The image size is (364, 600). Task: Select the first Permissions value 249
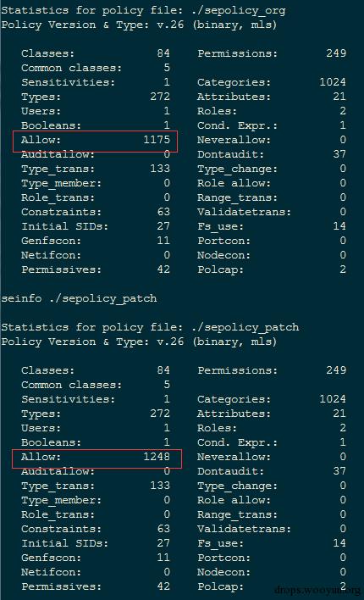[336, 53]
